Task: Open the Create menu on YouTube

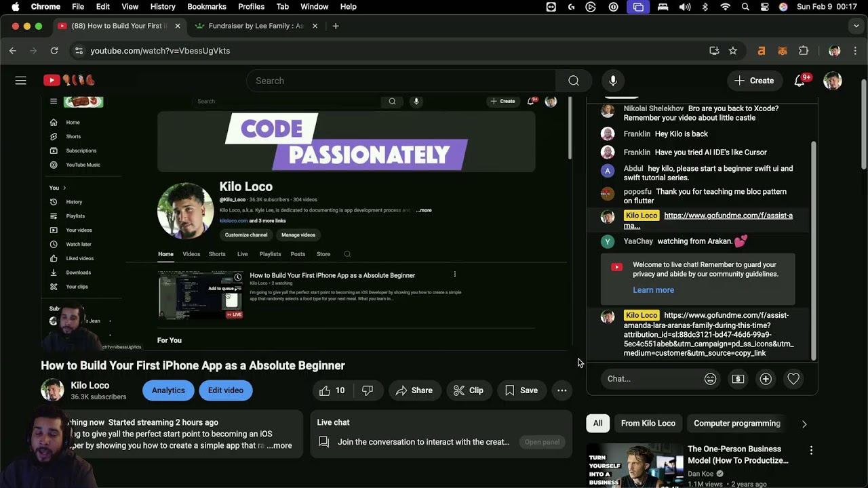Action: tap(754, 81)
